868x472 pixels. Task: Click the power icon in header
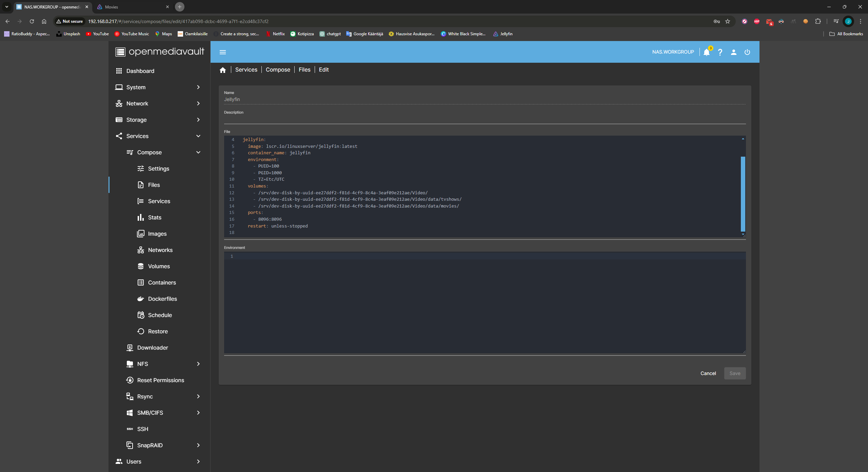click(x=747, y=52)
